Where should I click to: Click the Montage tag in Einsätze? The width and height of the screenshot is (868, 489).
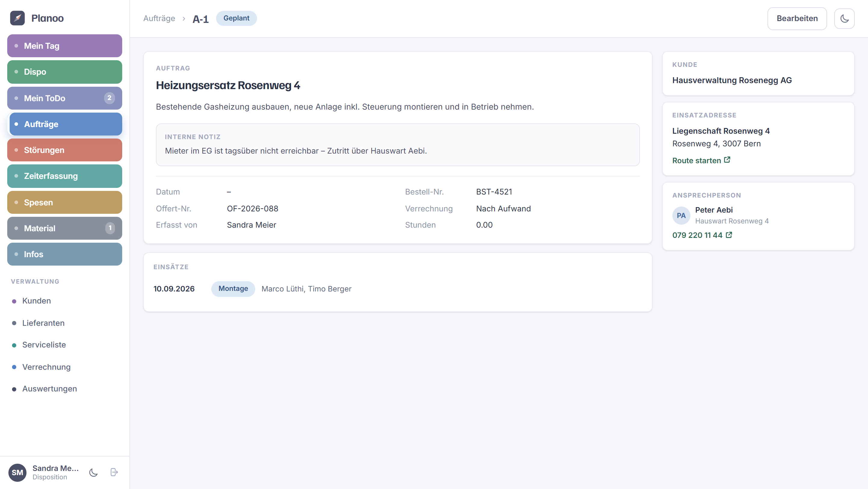(x=233, y=288)
